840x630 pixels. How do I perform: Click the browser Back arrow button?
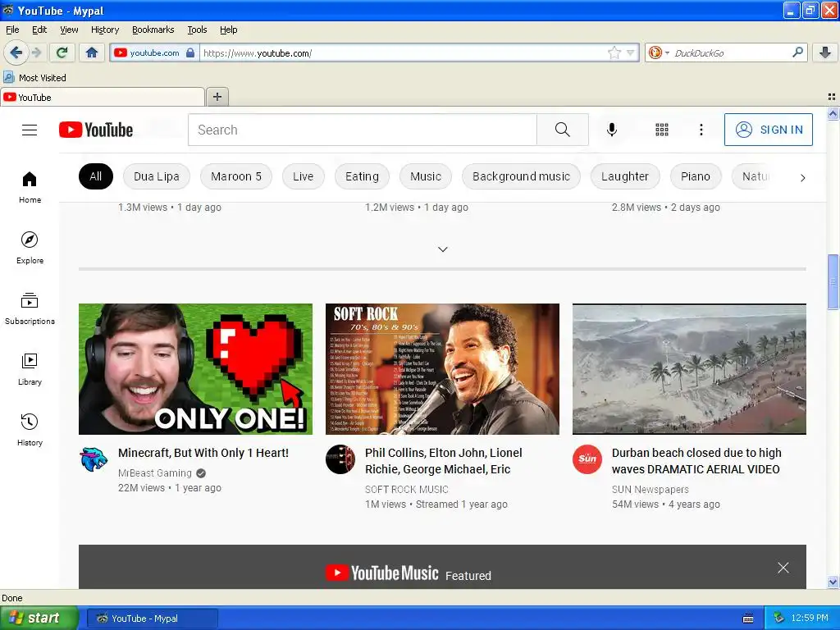tap(16, 52)
